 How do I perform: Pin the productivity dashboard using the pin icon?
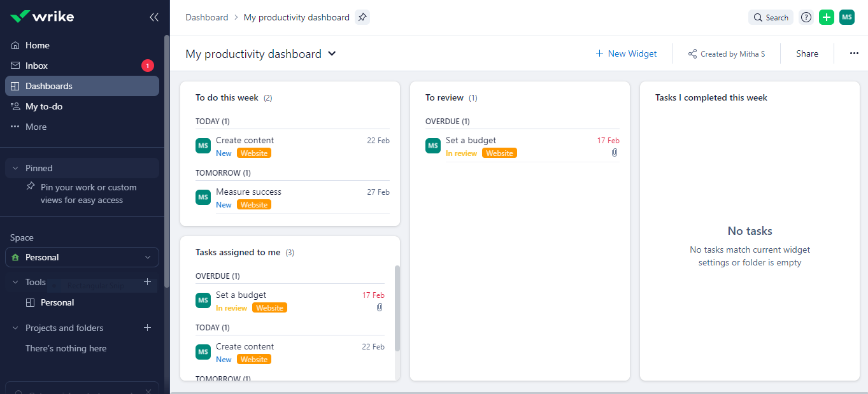(362, 17)
